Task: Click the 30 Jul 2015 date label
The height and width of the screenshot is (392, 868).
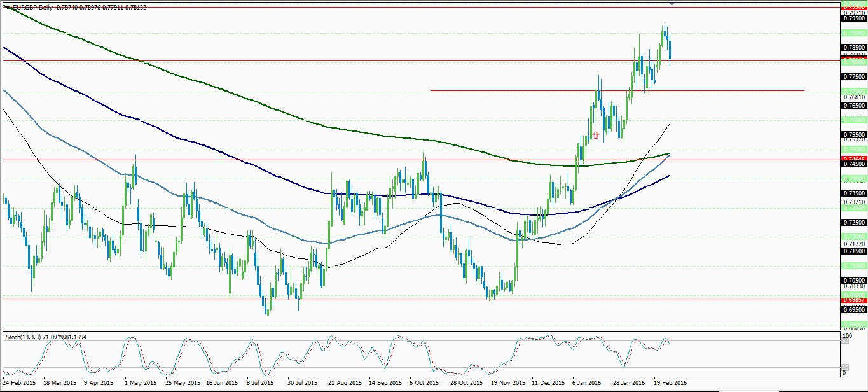Action: pos(302,384)
